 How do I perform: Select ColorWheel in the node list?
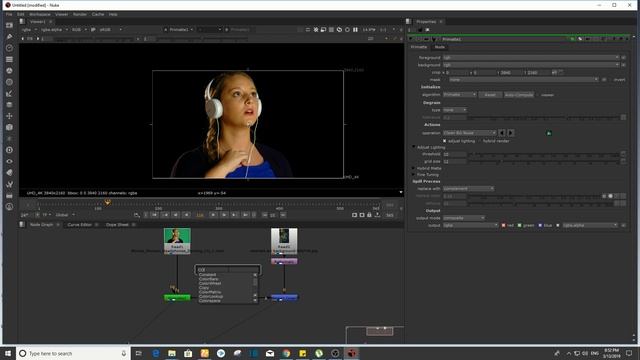pos(210,284)
